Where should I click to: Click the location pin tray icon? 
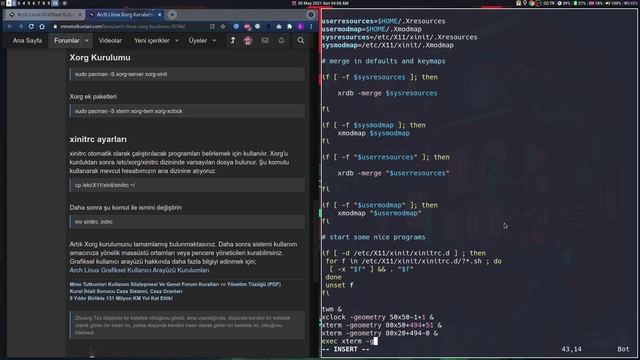pos(525,3)
